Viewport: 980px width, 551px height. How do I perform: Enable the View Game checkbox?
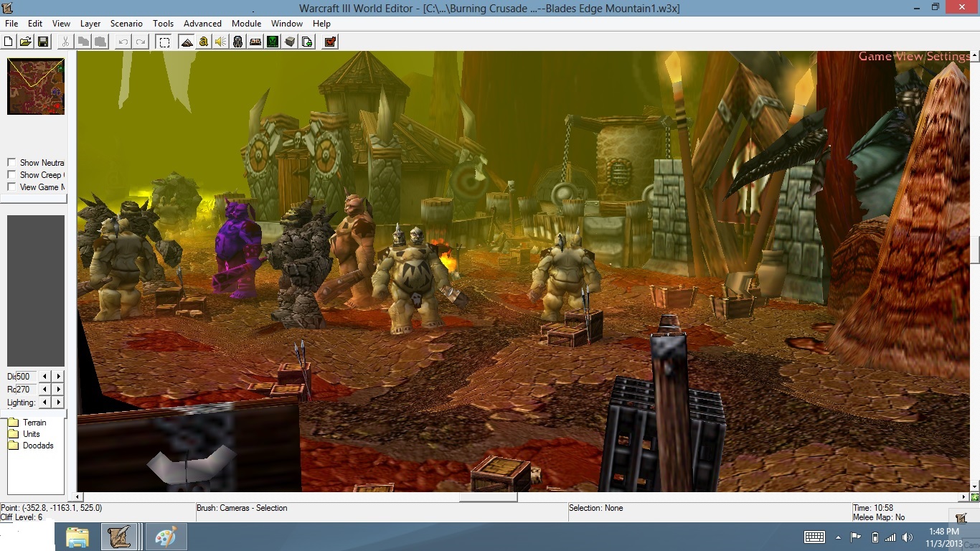pos(11,187)
